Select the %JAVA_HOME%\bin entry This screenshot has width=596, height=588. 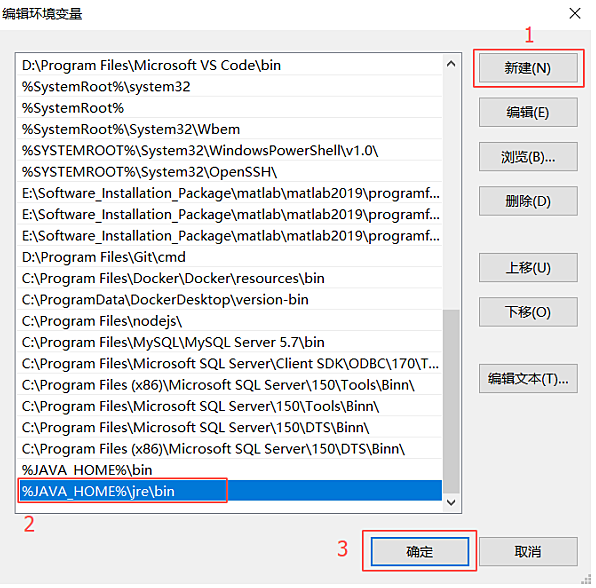click(x=229, y=470)
